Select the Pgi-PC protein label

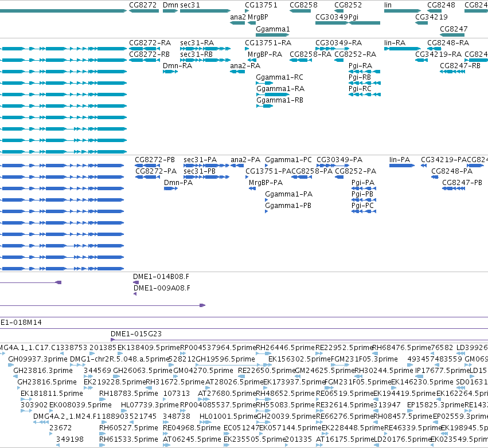click(362, 206)
